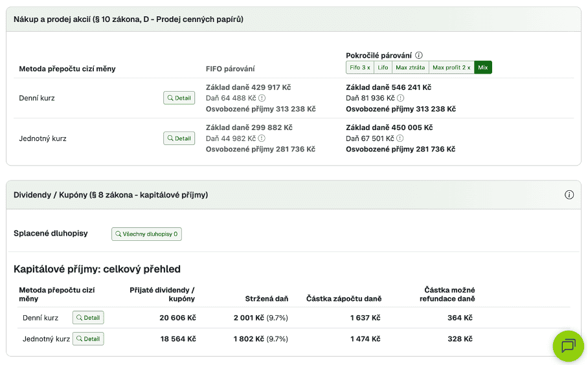Click info icon beside Daň 64 488 Kč
This screenshot has width=588, height=365.
[262, 98]
